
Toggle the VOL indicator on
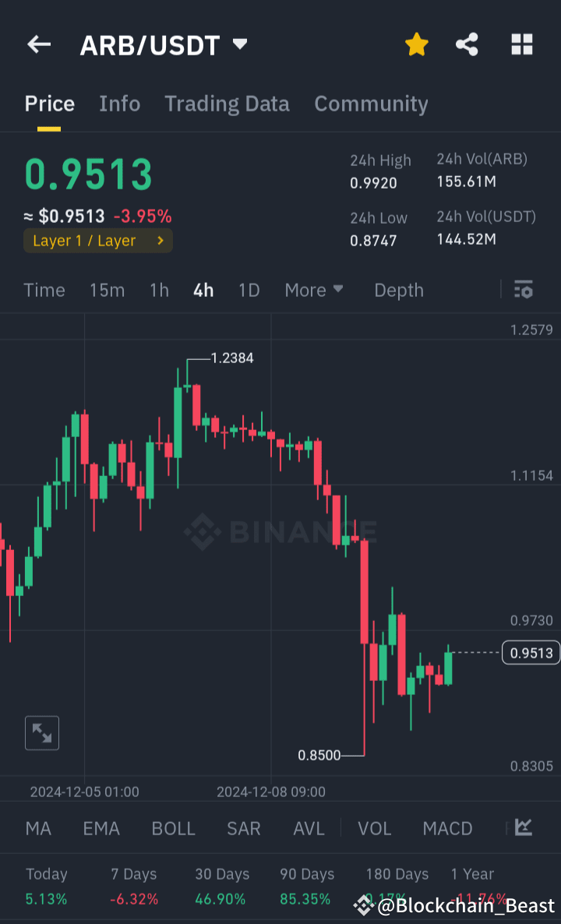pos(374,828)
